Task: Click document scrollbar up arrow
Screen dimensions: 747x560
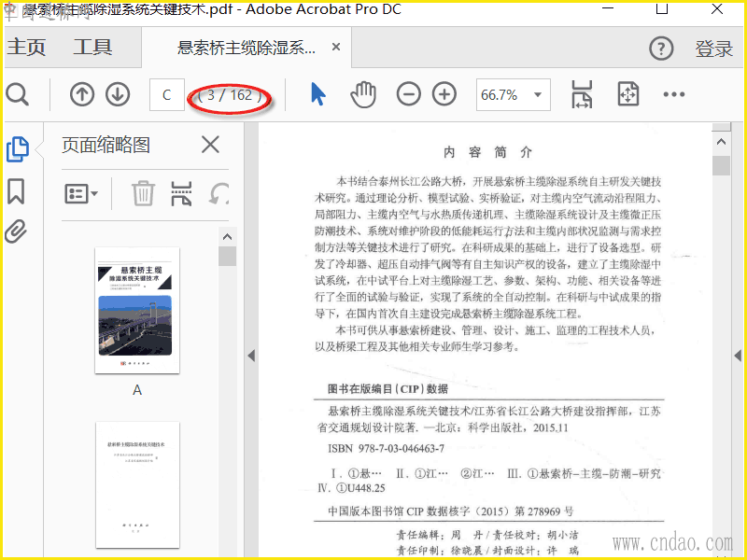Action: [x=721, y=142]
